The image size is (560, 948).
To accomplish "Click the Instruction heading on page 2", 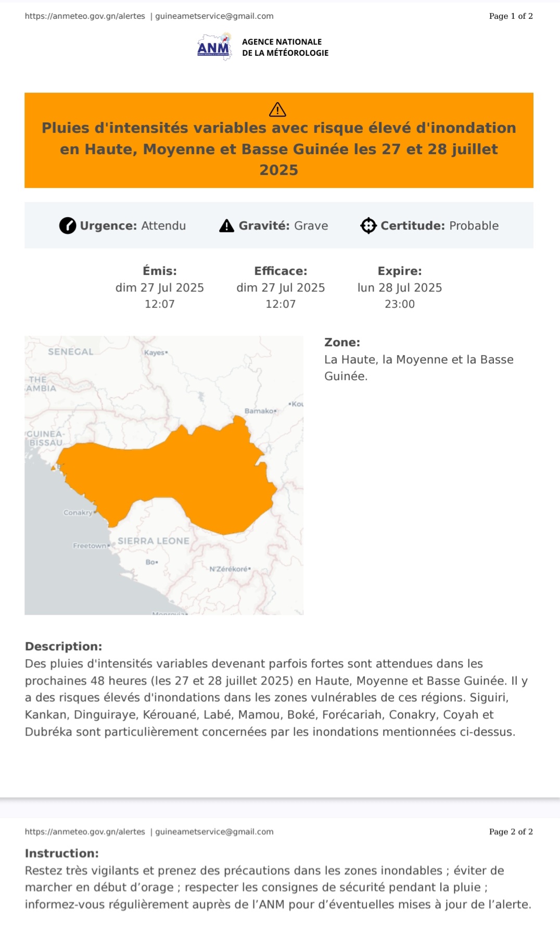I will [62, 853].
